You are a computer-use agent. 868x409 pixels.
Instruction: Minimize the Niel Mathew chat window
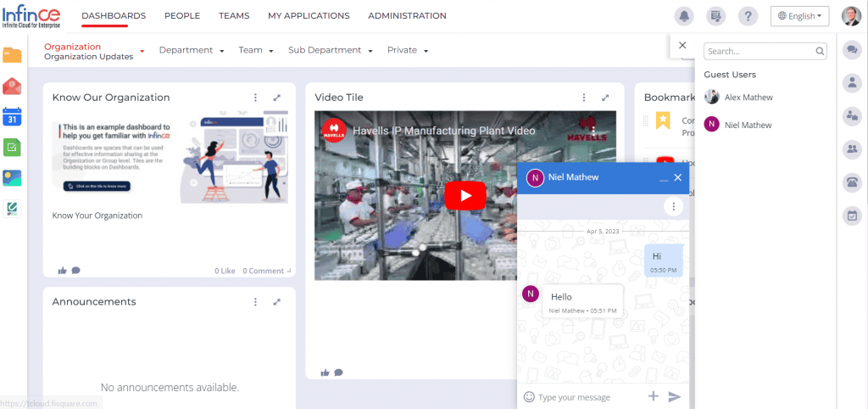click(x=663, y=177)
